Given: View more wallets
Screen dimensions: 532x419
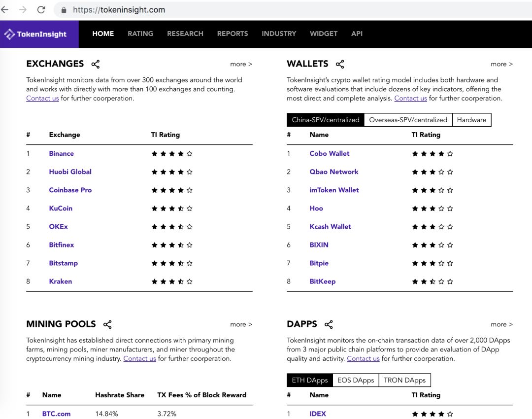Looking at the screenshot, I should click(502, 64).
